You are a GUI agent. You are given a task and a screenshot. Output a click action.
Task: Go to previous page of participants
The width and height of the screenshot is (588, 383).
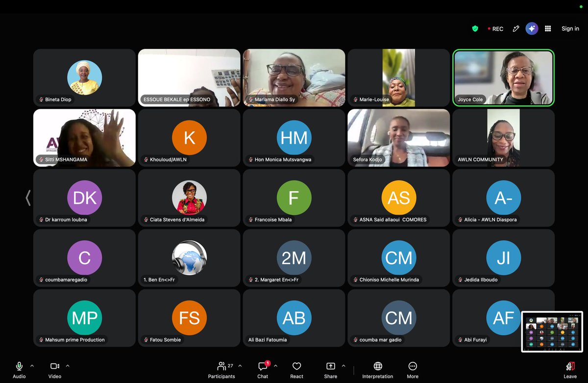[x=28, y=198]
